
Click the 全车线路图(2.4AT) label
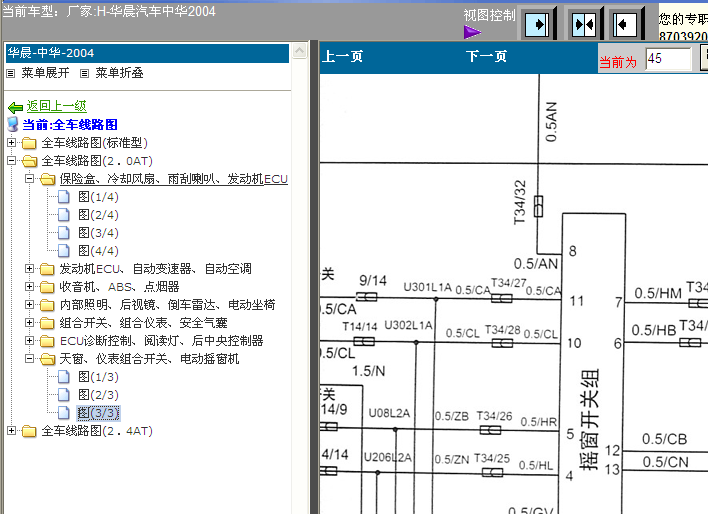coord(97,431)
